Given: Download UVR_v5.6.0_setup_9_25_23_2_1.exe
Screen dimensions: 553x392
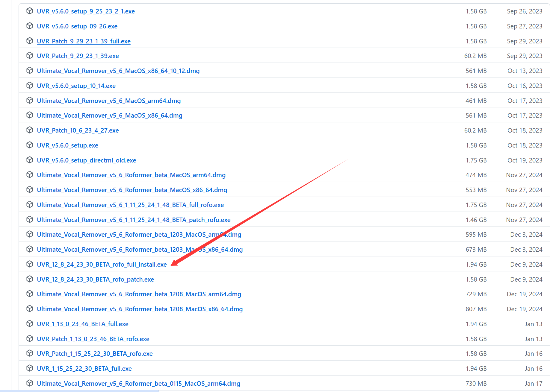Looking at the screenshot, I should pyautogui.click(x=86, y=11).
